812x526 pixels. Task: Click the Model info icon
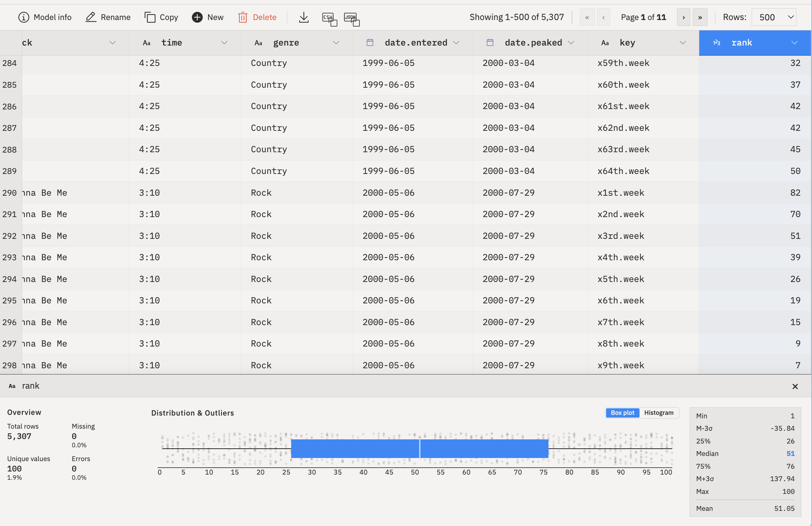click(23, 17)
